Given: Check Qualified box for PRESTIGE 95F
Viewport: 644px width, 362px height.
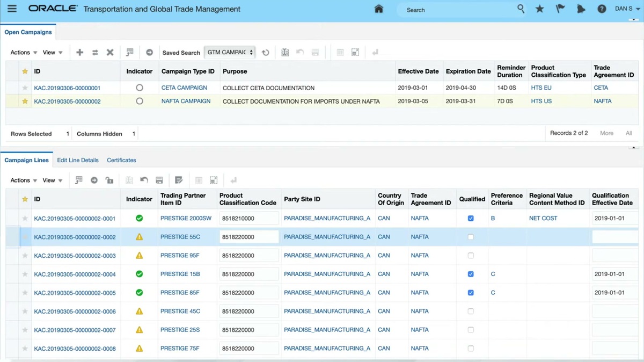Looking at the screenshot, I should pos(471,256).
